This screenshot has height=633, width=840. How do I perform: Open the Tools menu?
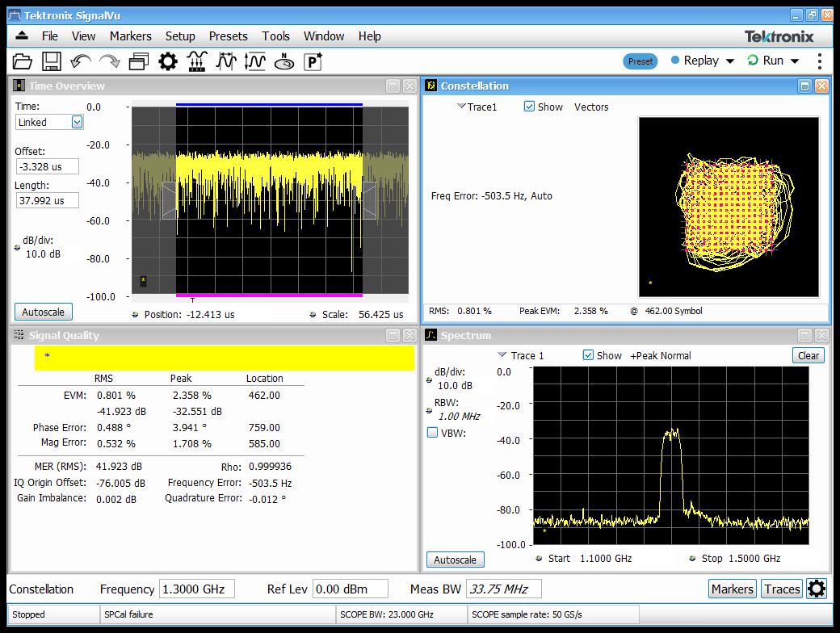pos(276,36)
